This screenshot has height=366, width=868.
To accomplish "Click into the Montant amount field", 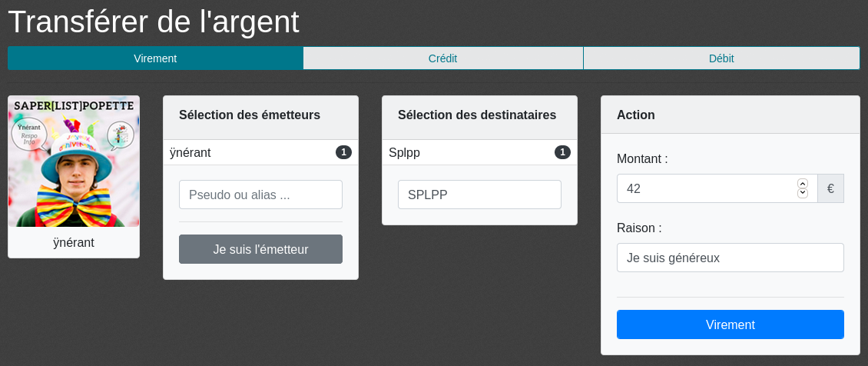I will coord(707,188).
